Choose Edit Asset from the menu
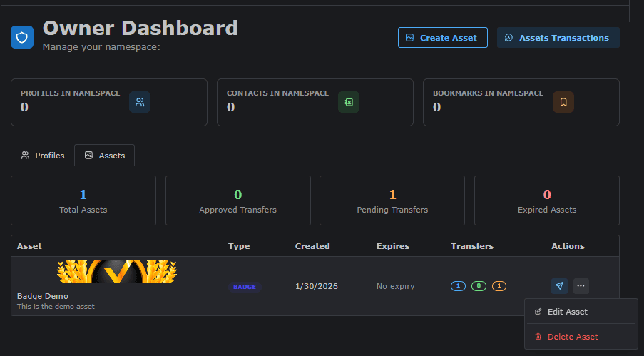The height and width of the screenshot is (356, 644). [x=581, y=312]
